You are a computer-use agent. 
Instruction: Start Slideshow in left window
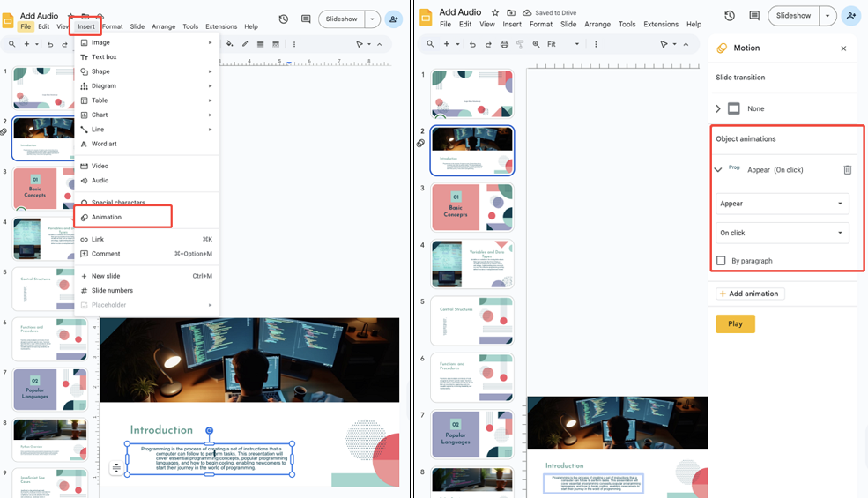(x=342, y=19)
